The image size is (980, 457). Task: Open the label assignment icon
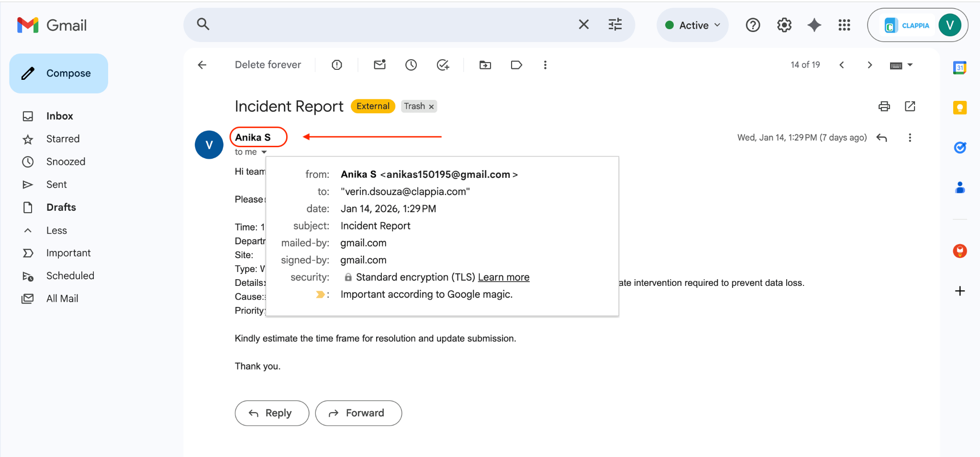[x=516, y=65]
